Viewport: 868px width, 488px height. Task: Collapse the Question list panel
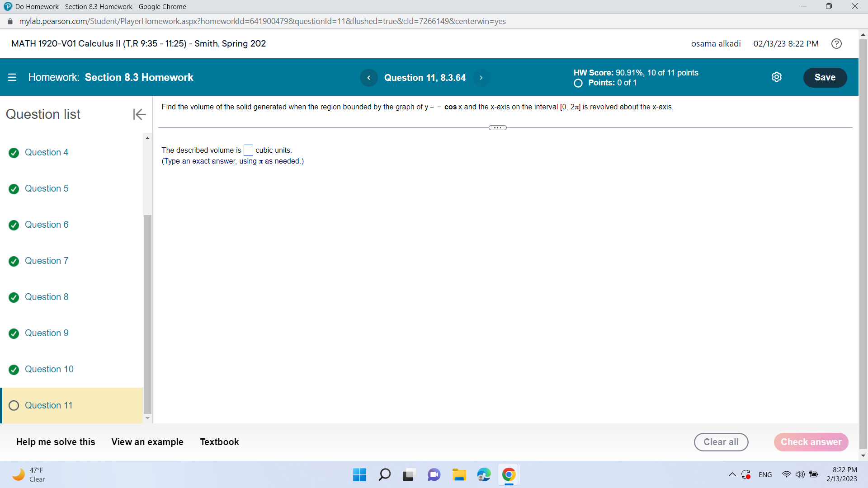[139, 114]
